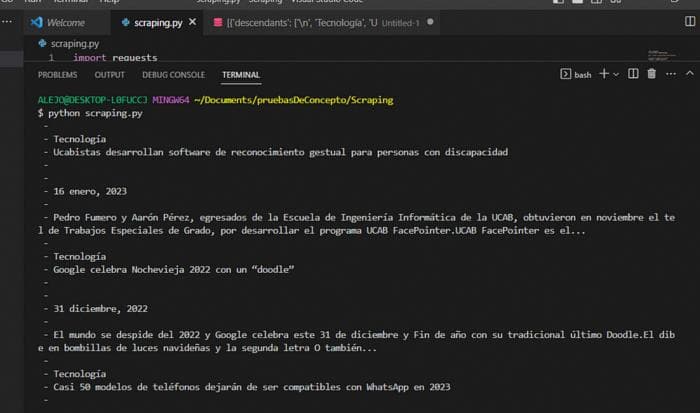Click 'ALEJO@DESKTOP-L0FUCCJ' in the prompt
Viewport: 700px width, 413px height.
tap(92, 100)
